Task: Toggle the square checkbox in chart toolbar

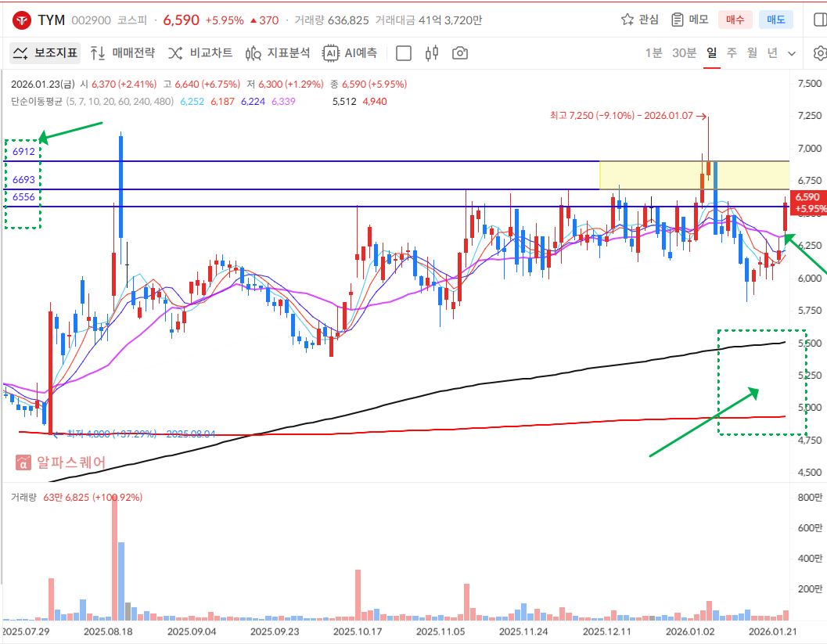Action: pos(404,53)
